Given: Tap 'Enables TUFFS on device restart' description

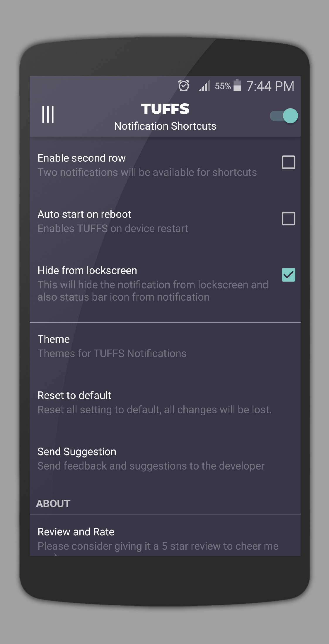Looking at the screenshot, I should tap(113, 229).
